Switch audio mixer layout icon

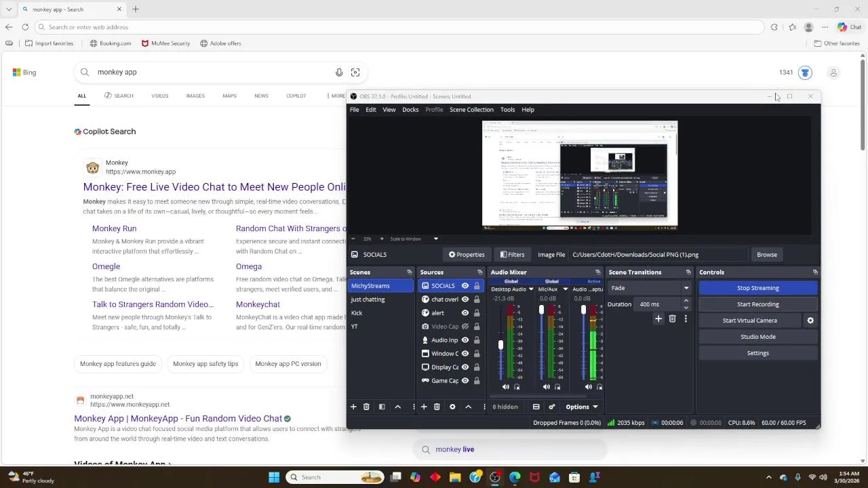[536, 407]
